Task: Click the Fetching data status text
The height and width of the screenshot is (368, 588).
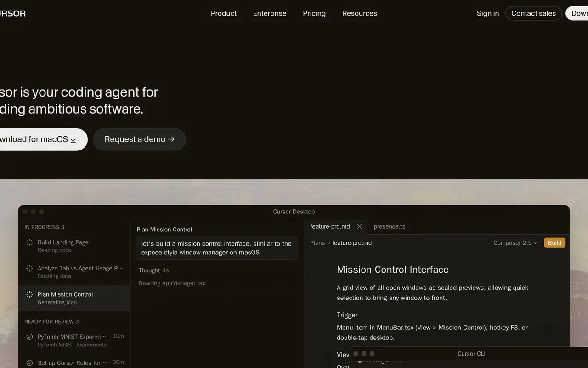Action: 54,276
